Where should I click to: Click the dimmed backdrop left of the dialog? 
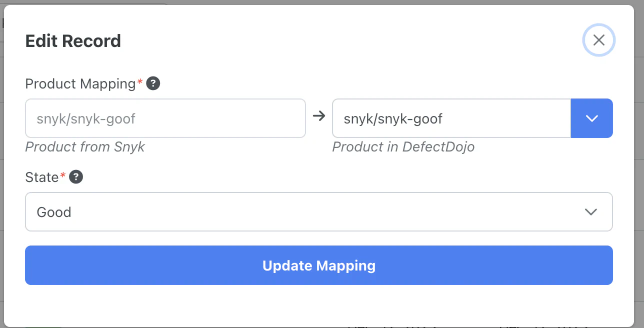(x=1, y=150)
